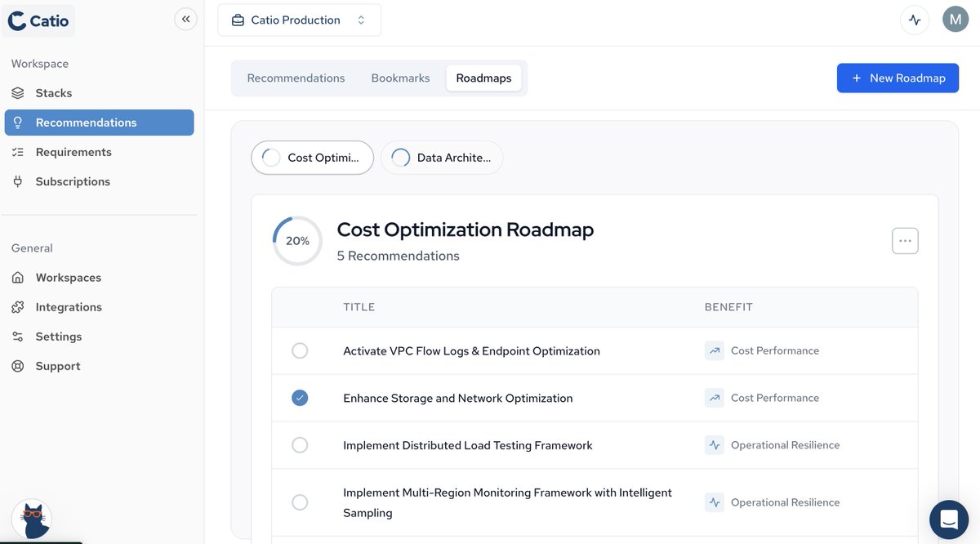Open Support in the sidebar
Screen dimensions: 980x544
point(99,366)
